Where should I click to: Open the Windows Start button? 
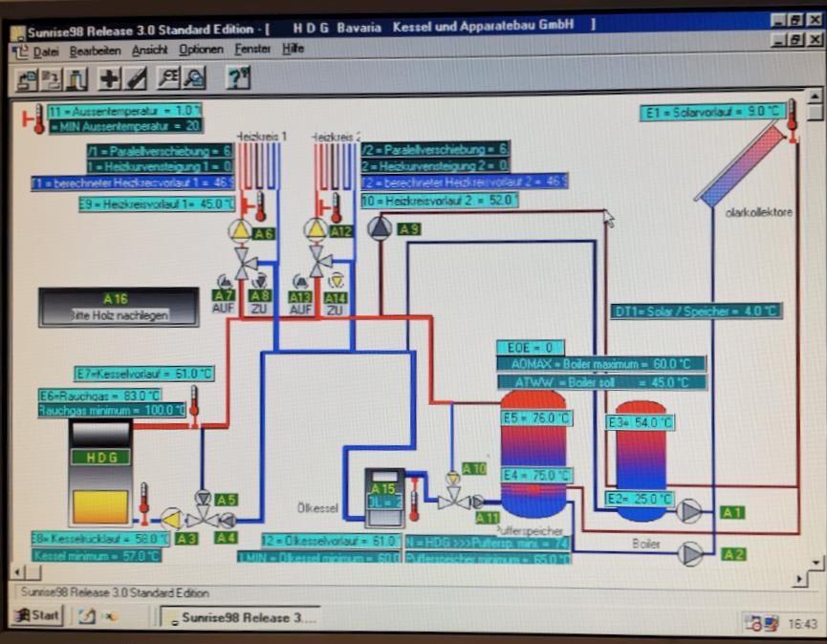coord(37,615)
